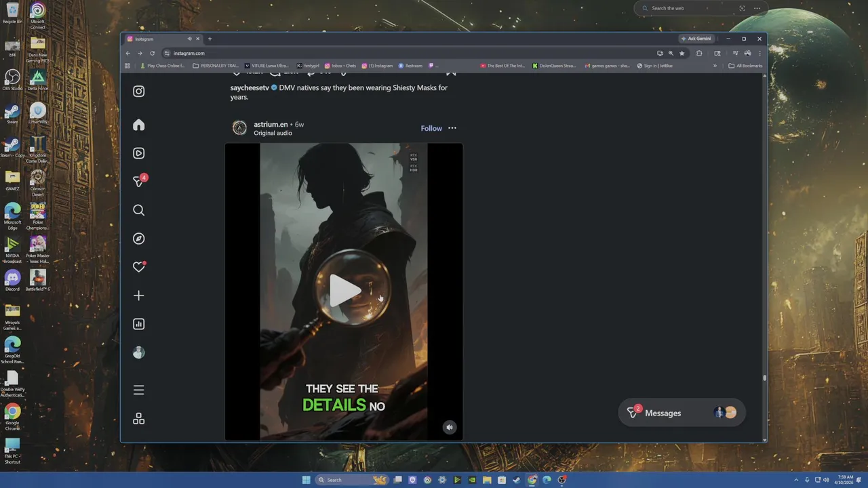Screen dimensions: 868x488
Task: Open Chrome extensions puzzle icon
Action: [x=699, y=53]
